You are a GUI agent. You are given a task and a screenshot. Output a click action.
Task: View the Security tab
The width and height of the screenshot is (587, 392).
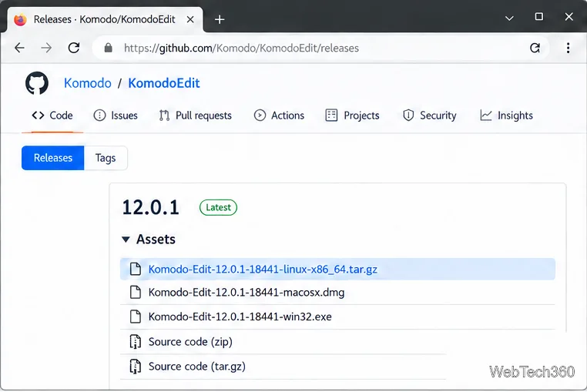point(429,116)
